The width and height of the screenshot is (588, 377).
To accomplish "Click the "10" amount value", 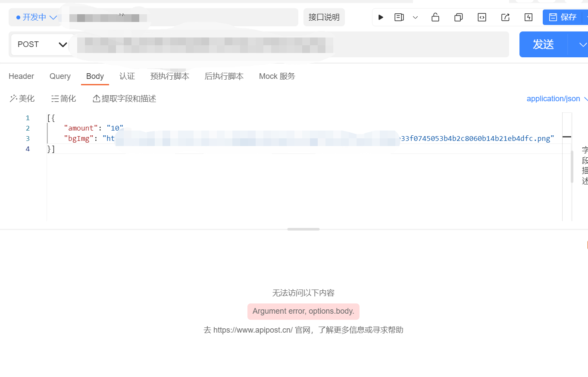I will [x=115, y=128].
